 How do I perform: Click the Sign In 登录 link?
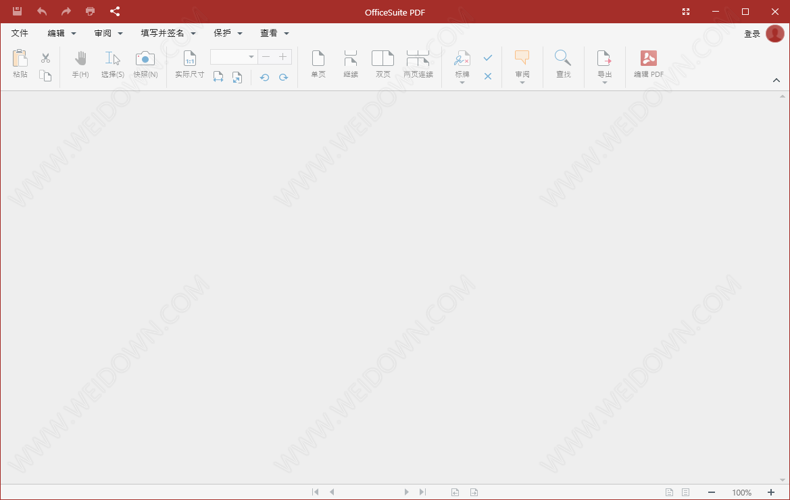point(752,34)
